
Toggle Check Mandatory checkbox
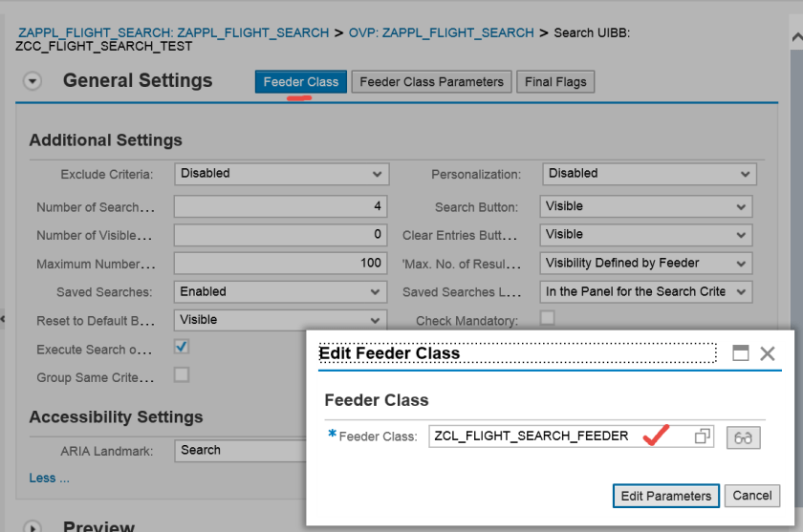point(548,318)
